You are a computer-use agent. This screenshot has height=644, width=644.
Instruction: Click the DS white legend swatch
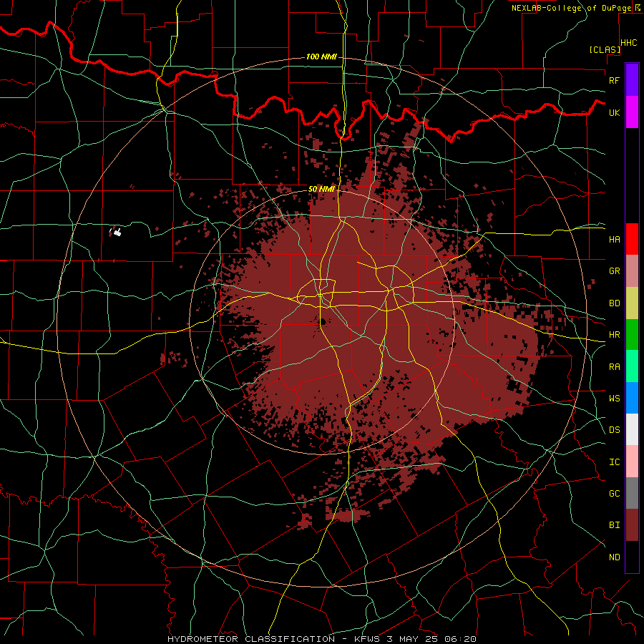(632, 429)
